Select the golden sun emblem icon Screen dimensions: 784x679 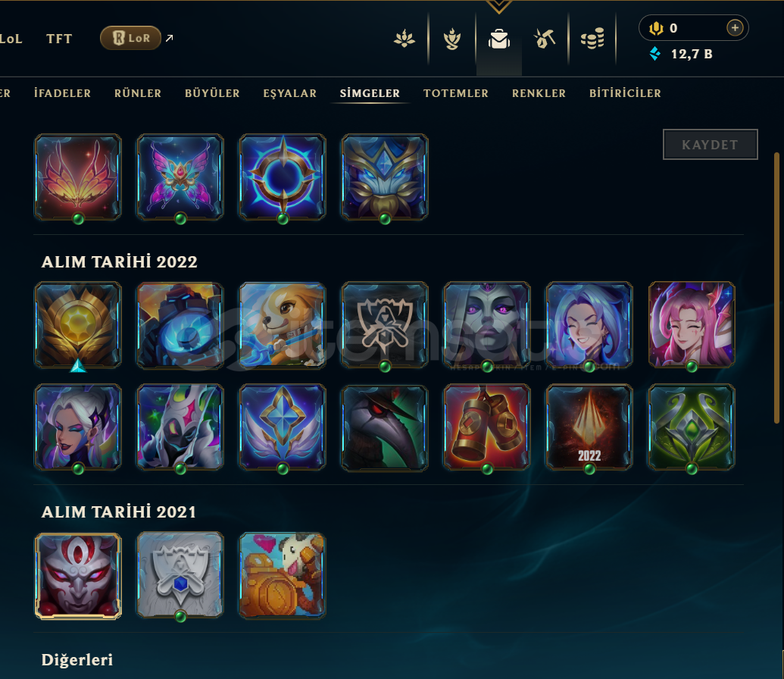pyautogui.click(x=78, y=325)
